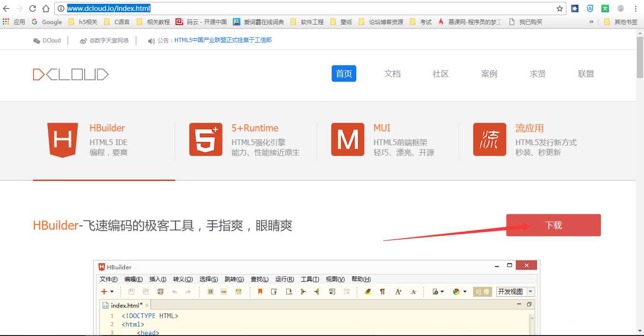Go to the 案例 navigation item
The image size is (644, 336).
pyautogui.click(x=489, y=74)
